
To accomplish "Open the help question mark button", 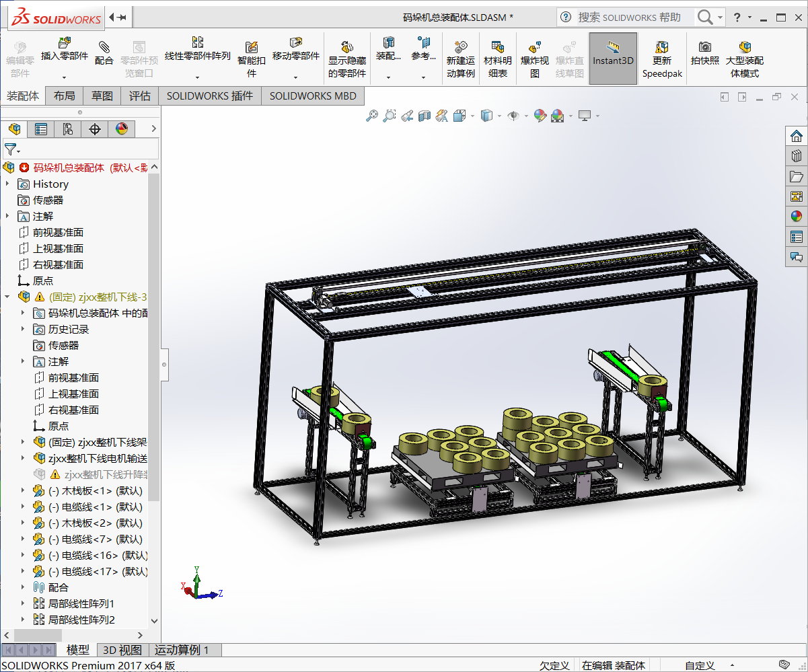I will coord(737,17).
